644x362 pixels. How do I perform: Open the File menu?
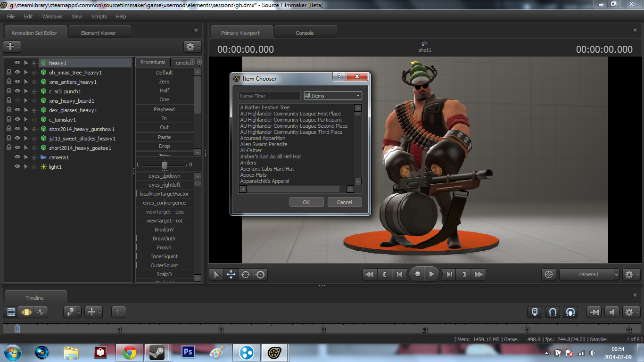click(x=11, y=16)
